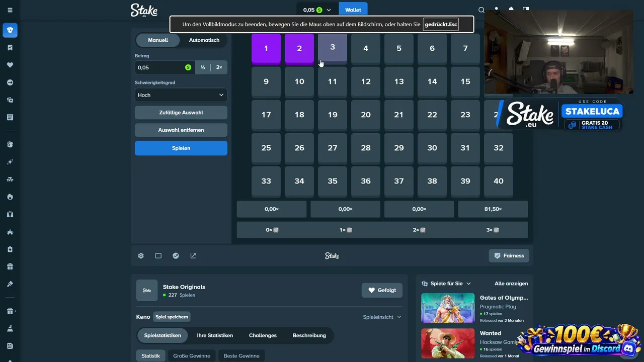Switch to Spielstatistiken tab
Screen dimensions: 644x362
[163, 335]
